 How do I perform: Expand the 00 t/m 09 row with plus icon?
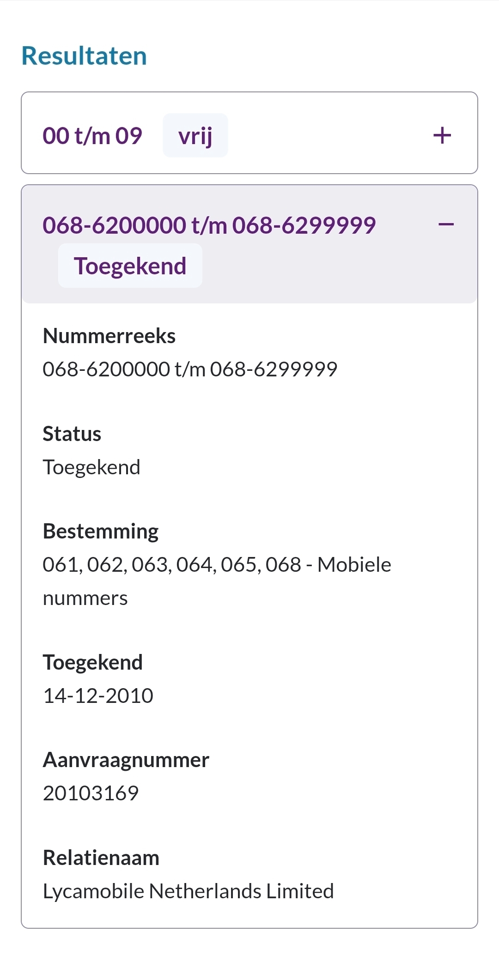[442, 135]
